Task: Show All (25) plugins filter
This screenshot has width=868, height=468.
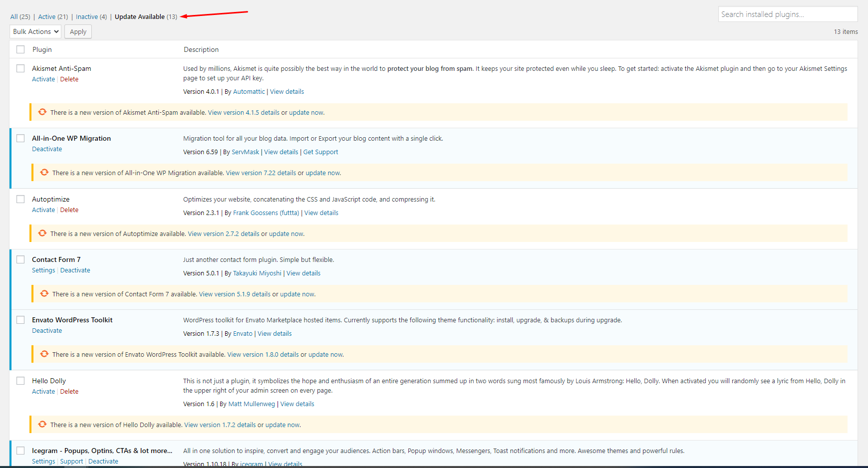Action: tap(20, 16)
